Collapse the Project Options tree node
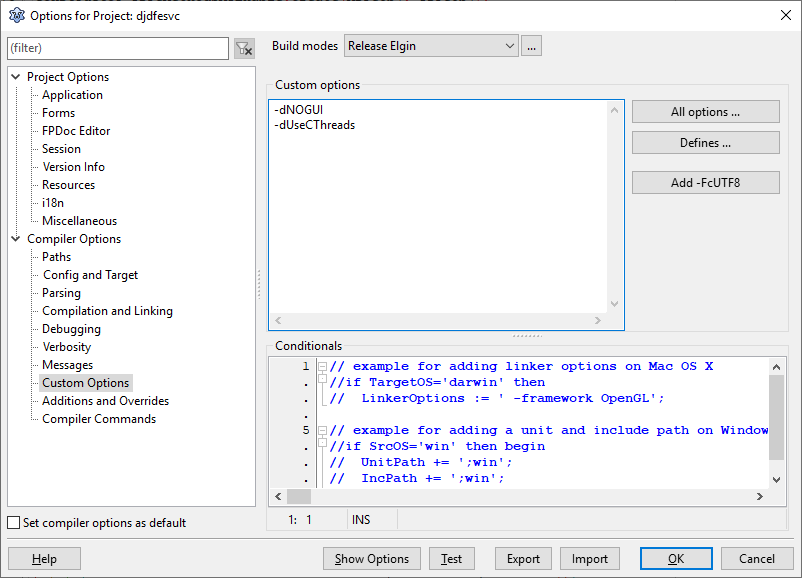Screen dimensions: 802x578 pos(16,77)
